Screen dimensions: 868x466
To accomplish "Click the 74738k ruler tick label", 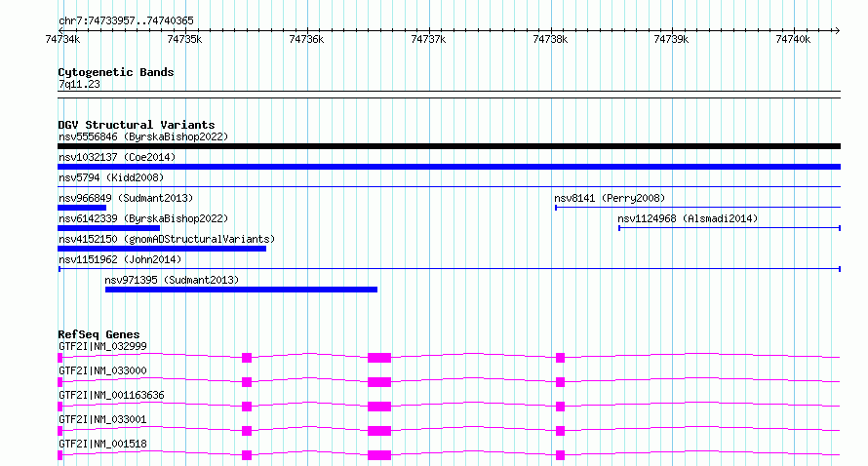I will click(550, 39).
